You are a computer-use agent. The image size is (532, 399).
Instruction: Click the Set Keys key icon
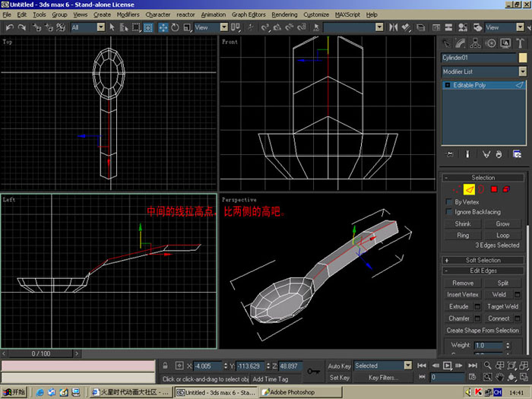click(313, 372)
